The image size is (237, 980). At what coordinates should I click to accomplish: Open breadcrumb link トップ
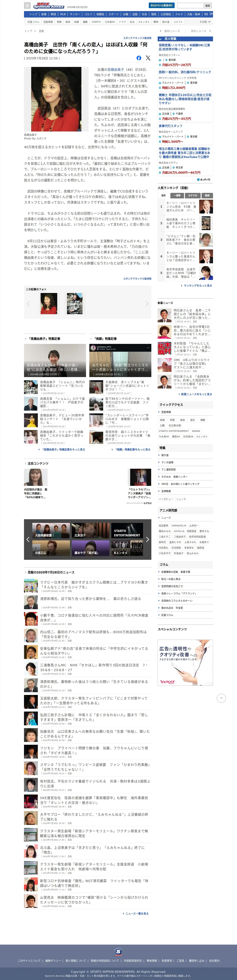pos(28,31)
